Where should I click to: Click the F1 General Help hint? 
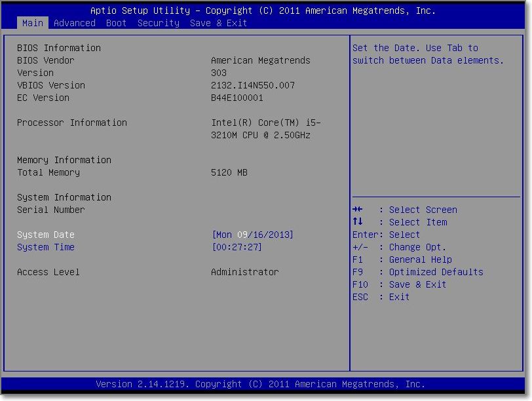(x=402, y=259)
